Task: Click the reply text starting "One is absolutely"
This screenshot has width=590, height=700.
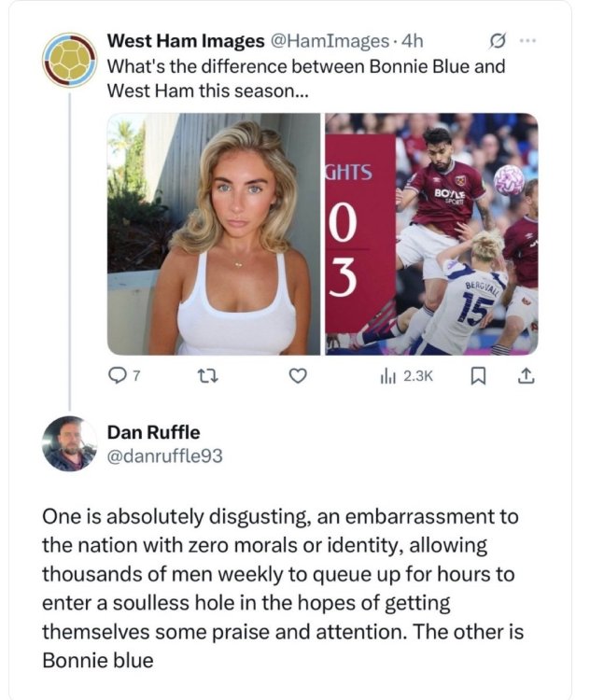Action: [x=280, y=588]
